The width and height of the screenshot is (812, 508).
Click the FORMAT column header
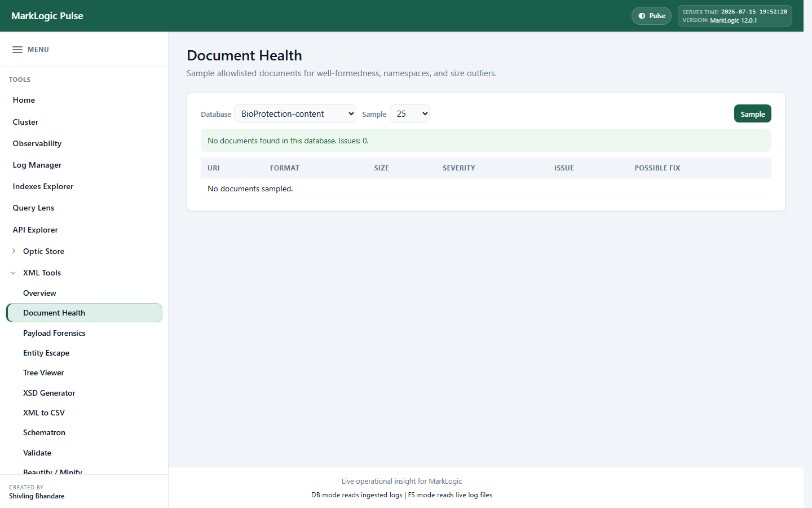pyautogui.click(x=285, y=168)
